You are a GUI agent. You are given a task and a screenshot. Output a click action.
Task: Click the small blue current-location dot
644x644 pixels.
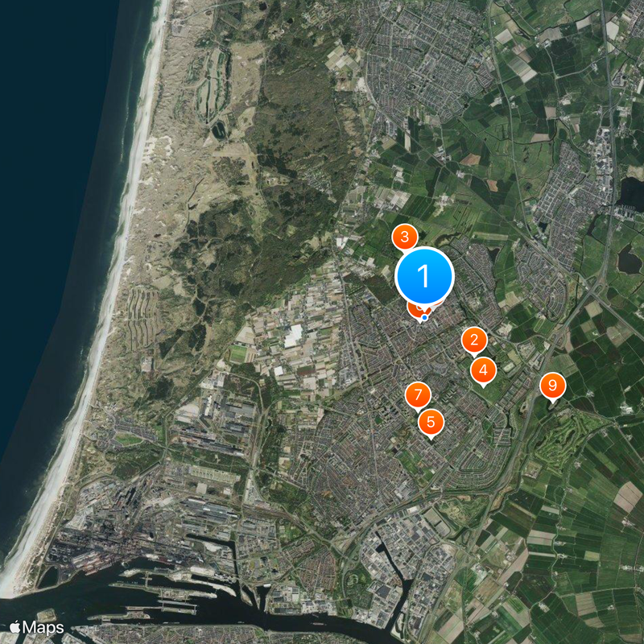coord(425,317)
